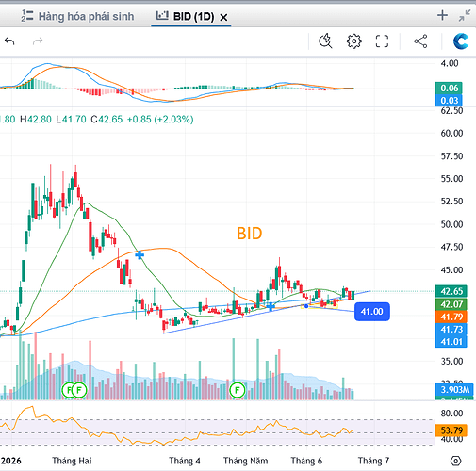Click the orange BID chart label
Image resolution: width=476 pixels, height=471 pixels.
tap(249, 234)
